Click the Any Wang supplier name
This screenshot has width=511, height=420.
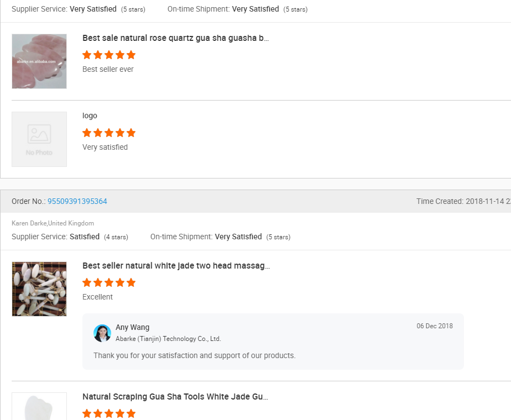(x=132, y=327)
